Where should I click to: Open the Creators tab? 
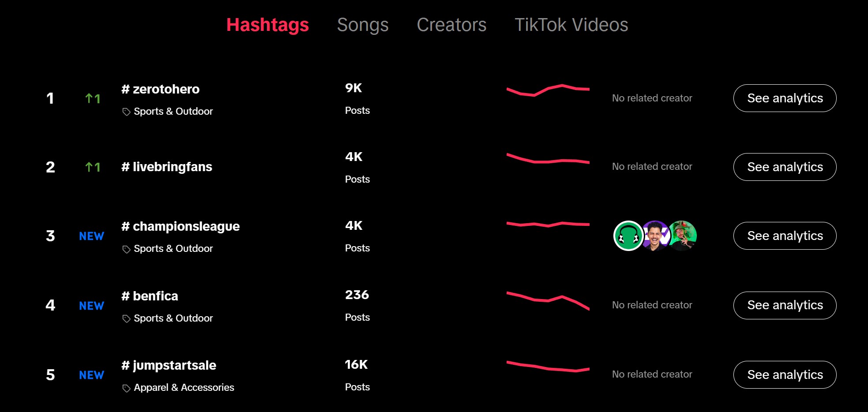[x=451, y=25]
